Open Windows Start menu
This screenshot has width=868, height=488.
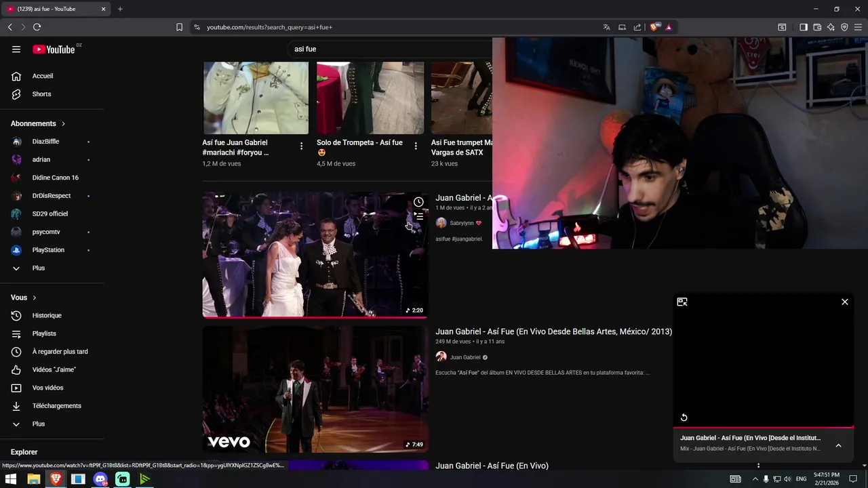(11, 479)
